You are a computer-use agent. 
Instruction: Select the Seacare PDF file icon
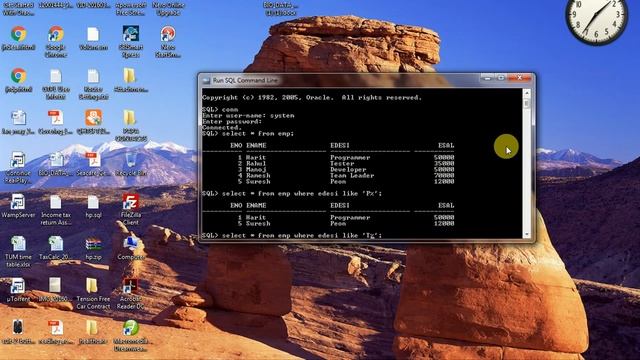(x=93, y=164)
